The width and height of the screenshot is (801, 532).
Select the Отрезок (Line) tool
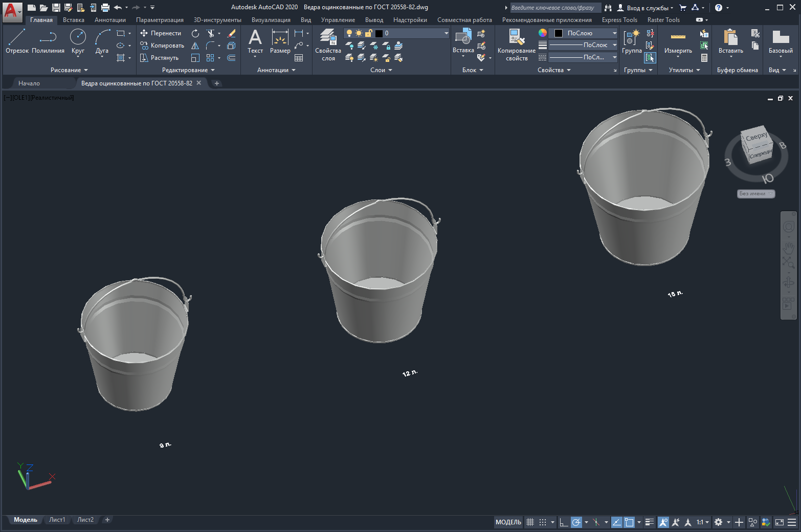(x=17, y=41)
